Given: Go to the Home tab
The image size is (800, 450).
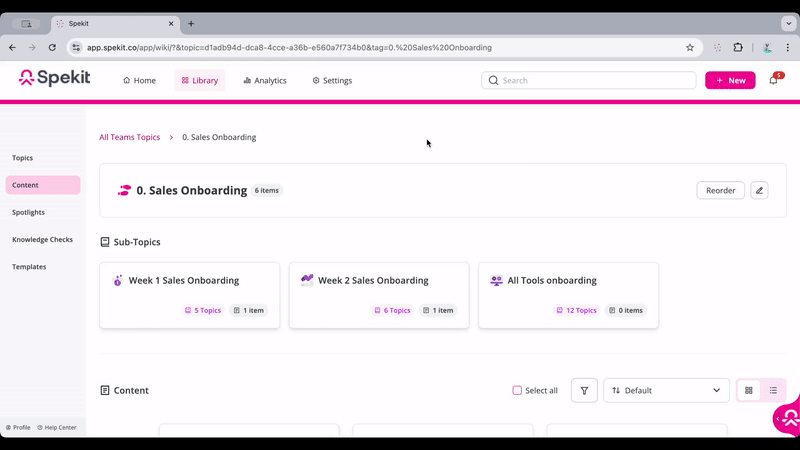Looking at the screenshot, I should click(139, 80).
